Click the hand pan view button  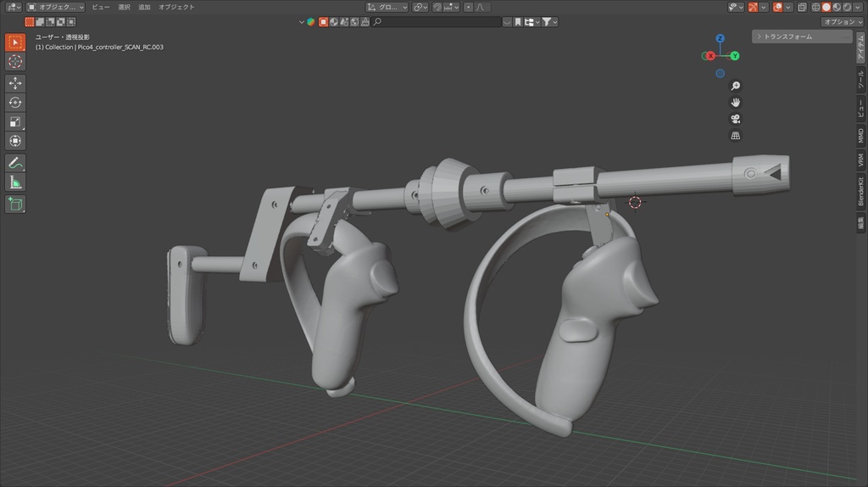[735, 103]
